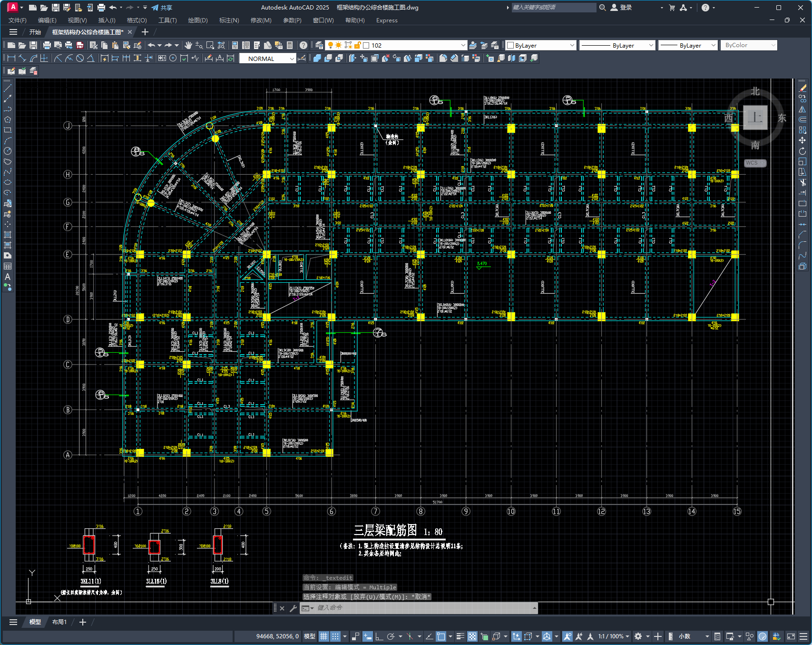
Task: Click the Help question mark icon
Action: [x=303, y=45]
